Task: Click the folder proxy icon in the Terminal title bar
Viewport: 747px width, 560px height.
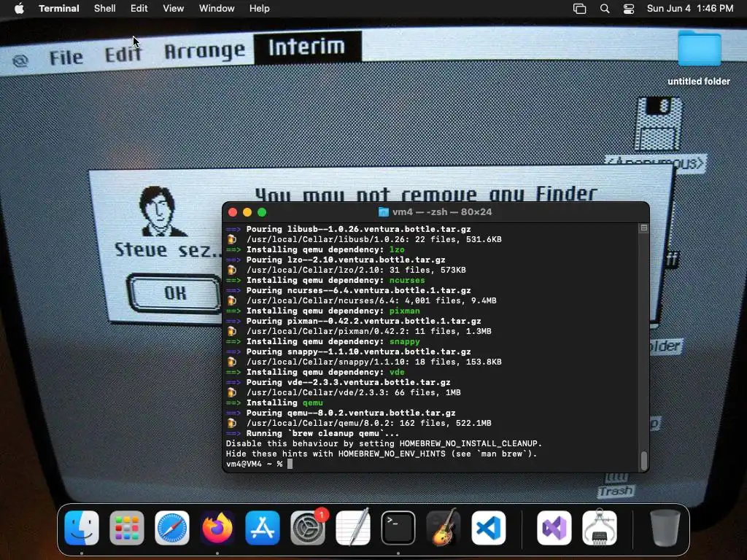Action: point(383,212)
